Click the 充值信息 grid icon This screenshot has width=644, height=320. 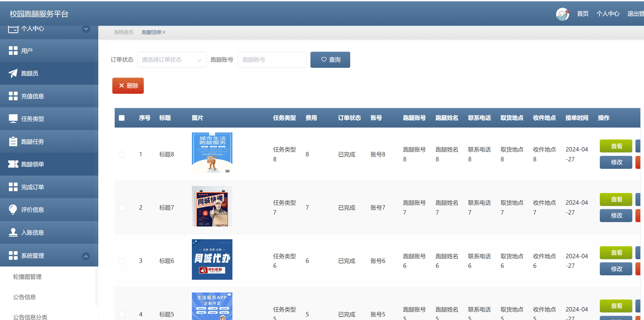pos(13,96)
